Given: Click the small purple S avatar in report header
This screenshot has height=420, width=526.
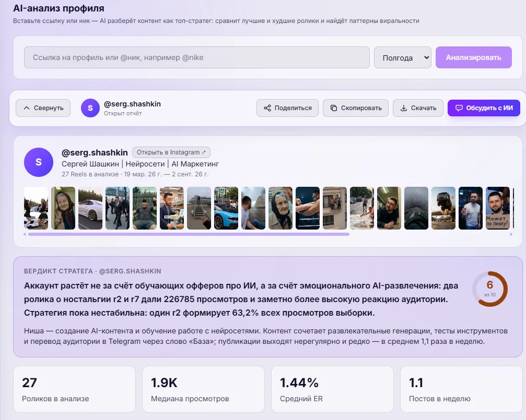Looking at the screenshot, I should [x=90, y=108].
